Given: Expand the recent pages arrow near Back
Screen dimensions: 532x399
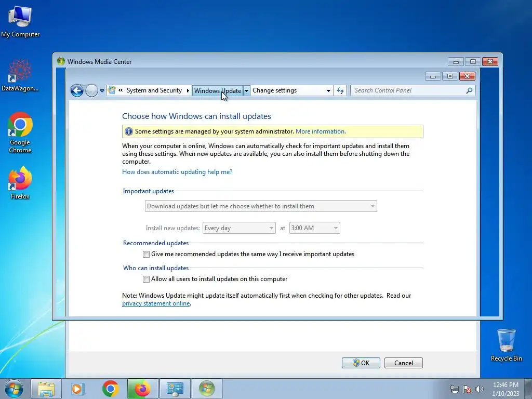Looking at the screenshot, I should (x=102, y=91).
